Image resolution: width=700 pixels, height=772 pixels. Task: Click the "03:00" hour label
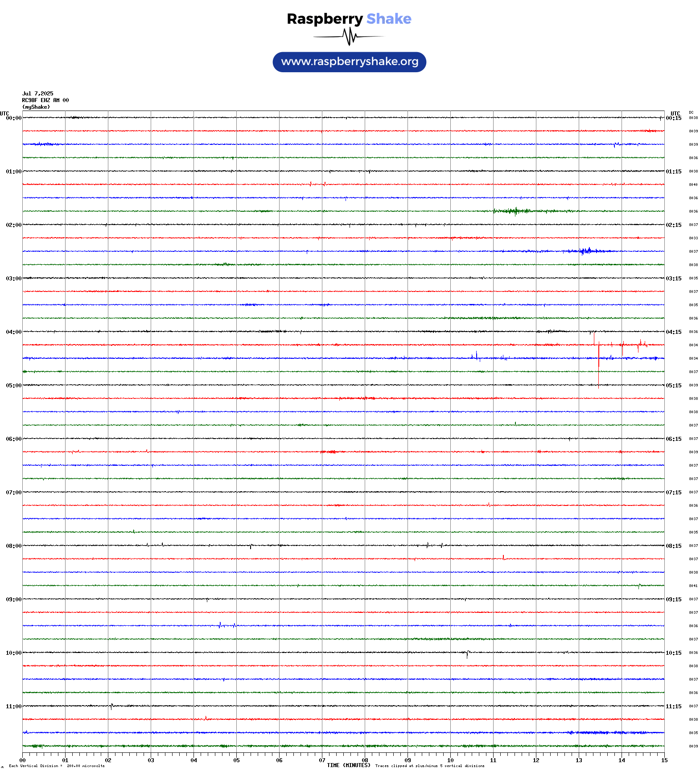(14, 279)
